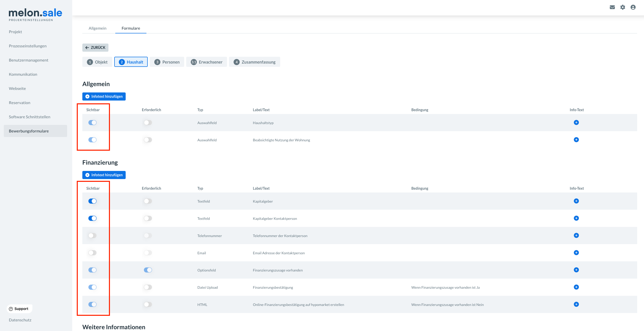
Task: Enable Sichtbar for Telefonnummer der Kontaktperson
Action: [92, 236]
